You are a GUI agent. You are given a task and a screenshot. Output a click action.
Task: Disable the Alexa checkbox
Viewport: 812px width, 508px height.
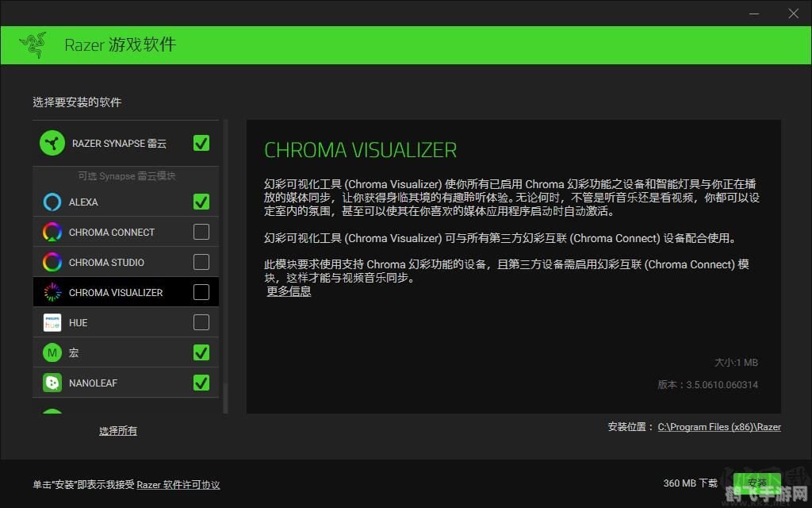(x=201, y=202)
